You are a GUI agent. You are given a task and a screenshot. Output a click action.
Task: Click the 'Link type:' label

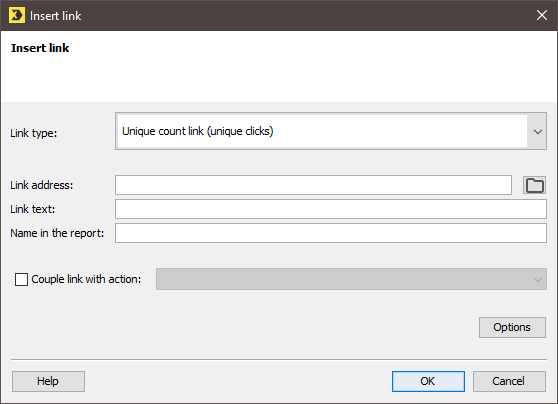point(33,133)
